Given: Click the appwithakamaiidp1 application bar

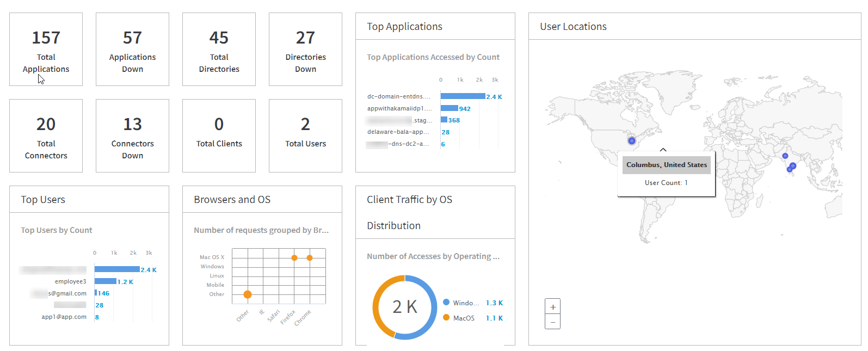Looking at the screenshot, I should (x=449, y=108).
